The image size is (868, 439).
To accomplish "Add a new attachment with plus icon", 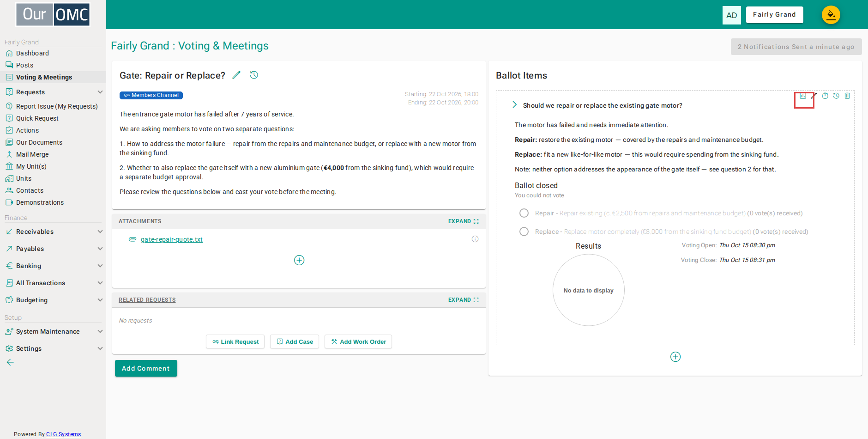I will pyautogui.click(x=299, y=260).
